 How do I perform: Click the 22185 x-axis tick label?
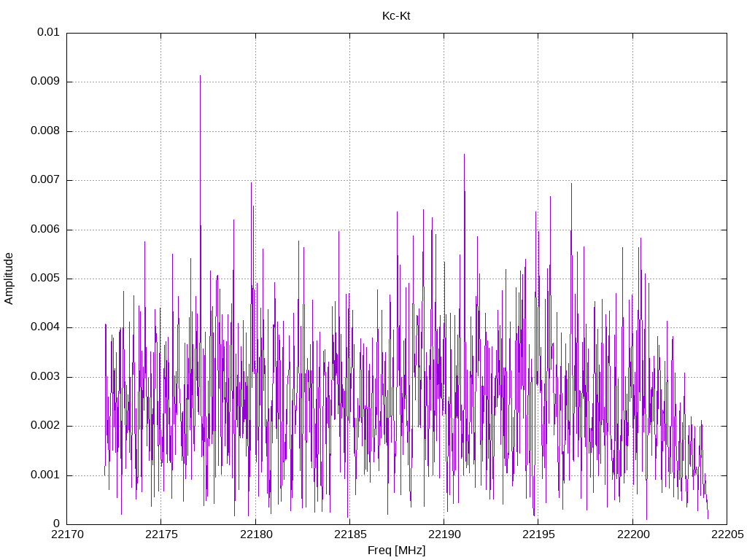tap(350, 534)
